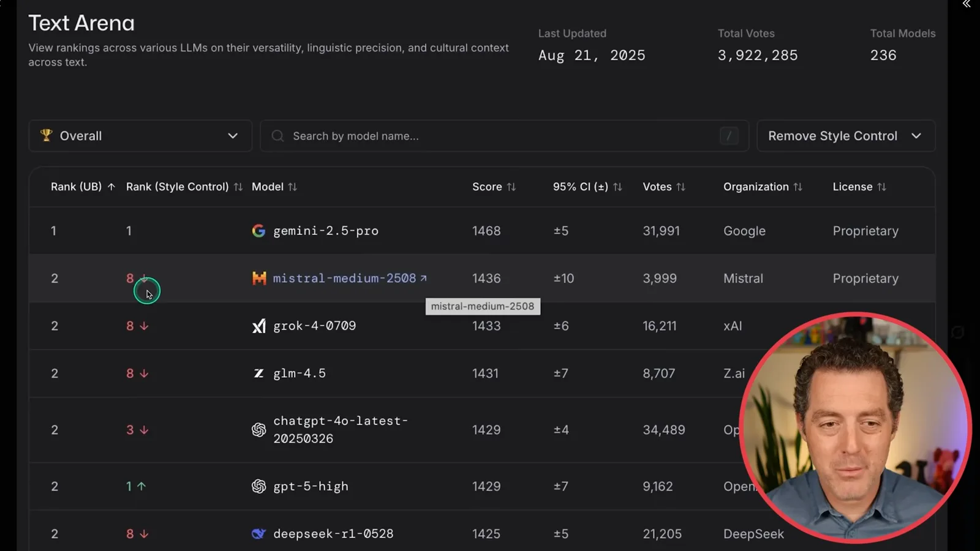Sort by 95% CI column header
This screenshot has width=980, height=551.
pyautogui.click(x=587, y=187)
